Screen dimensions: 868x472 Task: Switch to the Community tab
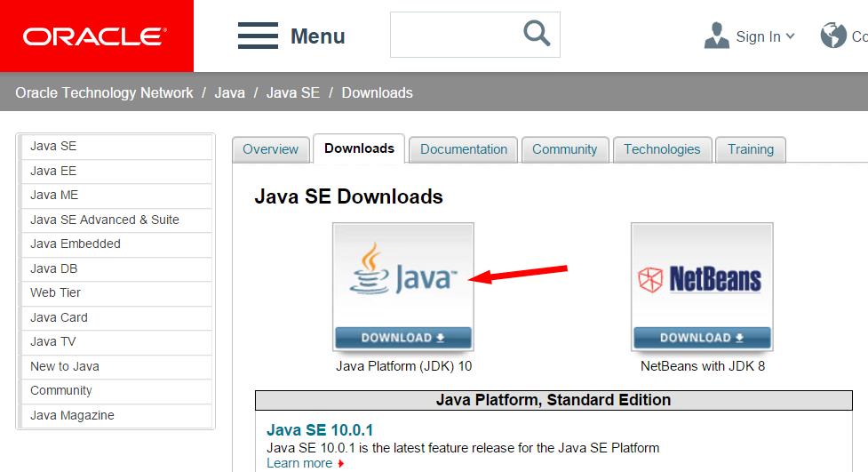point(565,149)
